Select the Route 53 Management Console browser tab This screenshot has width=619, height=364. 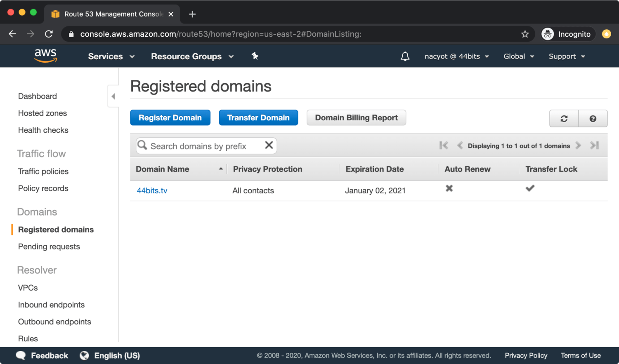point(112,14)
